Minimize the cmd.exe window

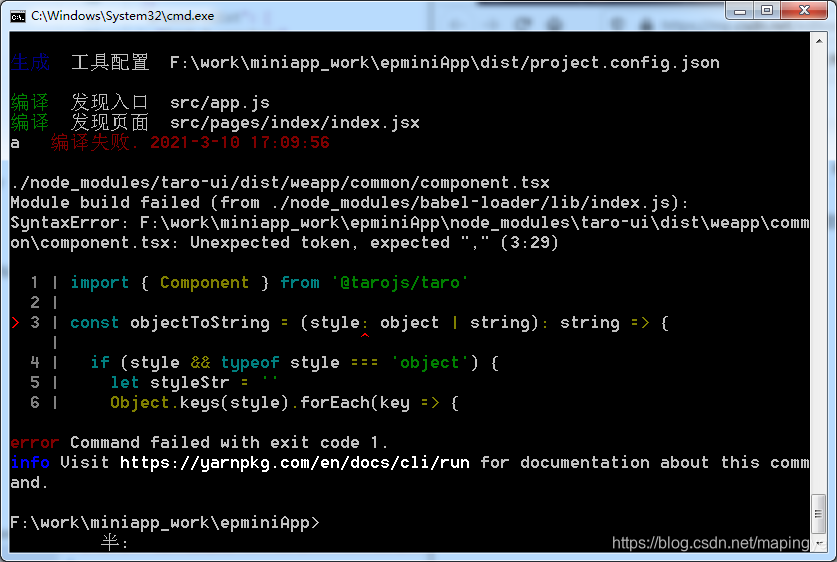click(x=739, y=11)
